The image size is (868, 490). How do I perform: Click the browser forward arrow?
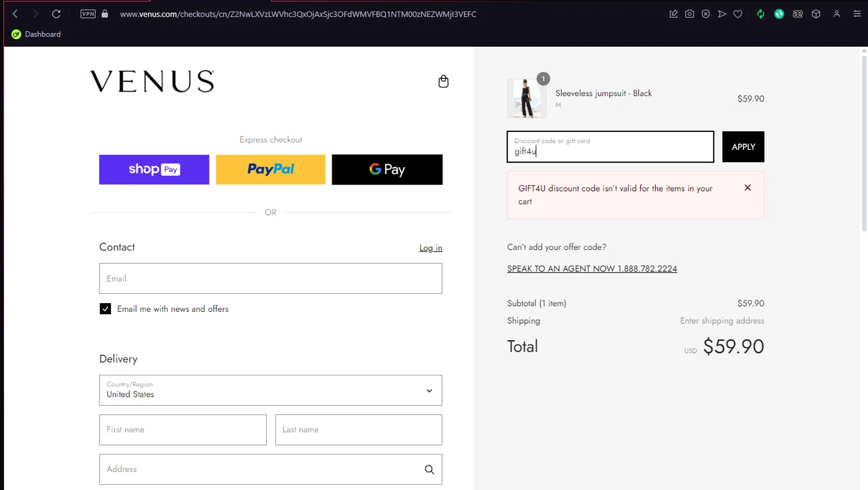coord(35,14)
